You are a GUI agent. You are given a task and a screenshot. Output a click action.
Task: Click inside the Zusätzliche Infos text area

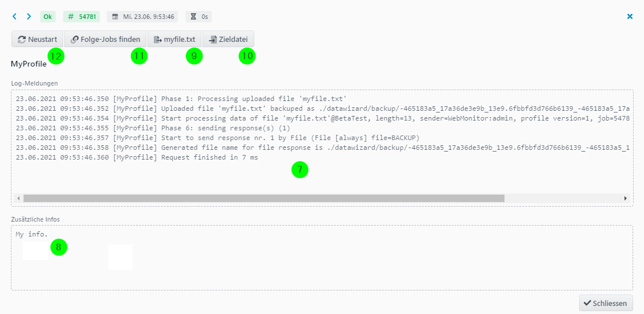(x=322, y=258)
